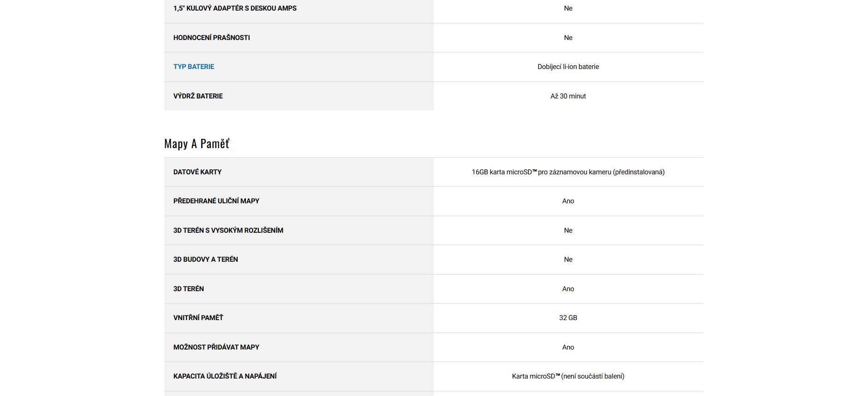Click the DATOVÉ KARTY row label

(x=197, y=172)
